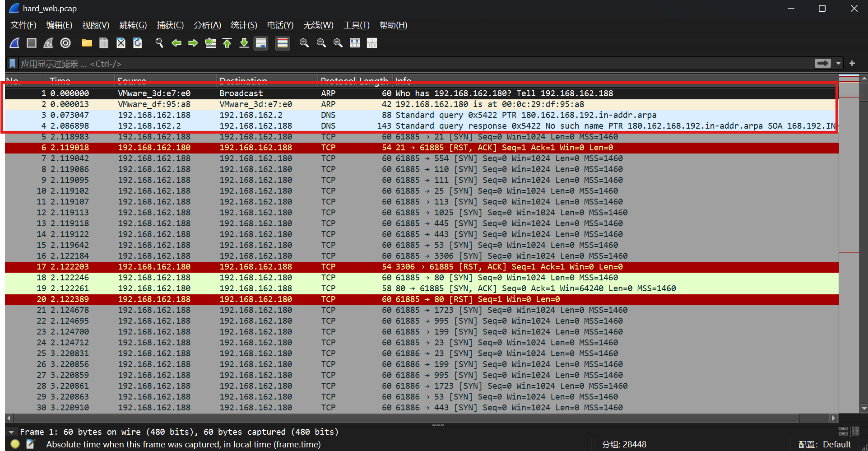Click the horizontal scrollbar left arrow
The height and width of the screenshot is (451, 868).
9,418
